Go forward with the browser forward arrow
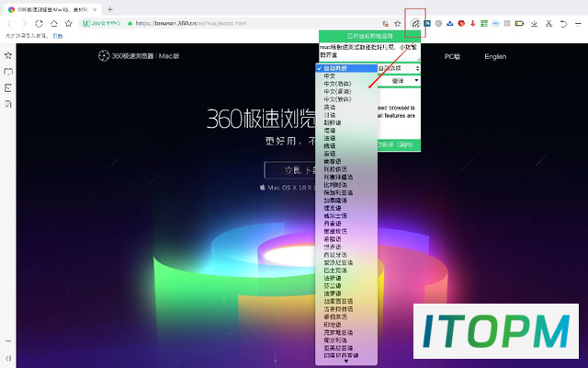This screenshot has height=368, width=588. coord(25,23)
